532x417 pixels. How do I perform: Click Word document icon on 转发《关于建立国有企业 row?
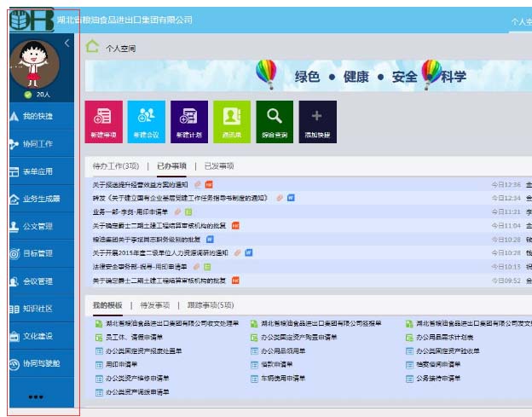coord(291,198)
